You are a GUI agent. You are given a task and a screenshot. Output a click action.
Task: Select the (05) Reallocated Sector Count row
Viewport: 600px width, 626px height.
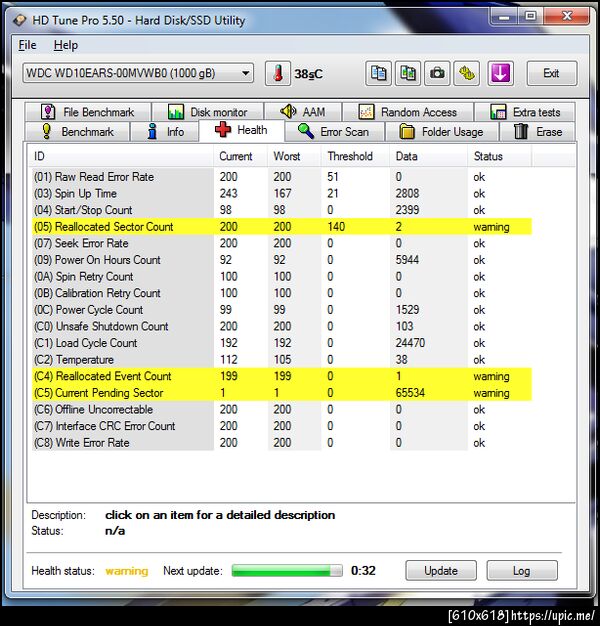pos(282,227)
